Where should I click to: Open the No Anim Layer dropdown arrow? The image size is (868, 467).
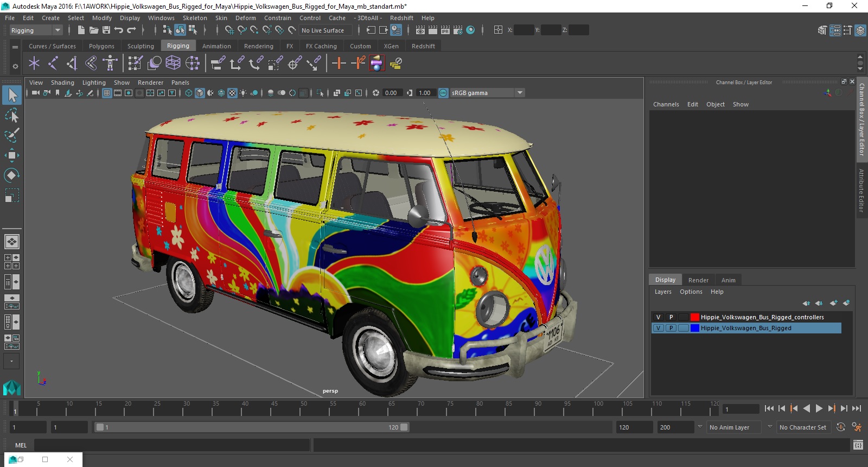tap(700, 427)
